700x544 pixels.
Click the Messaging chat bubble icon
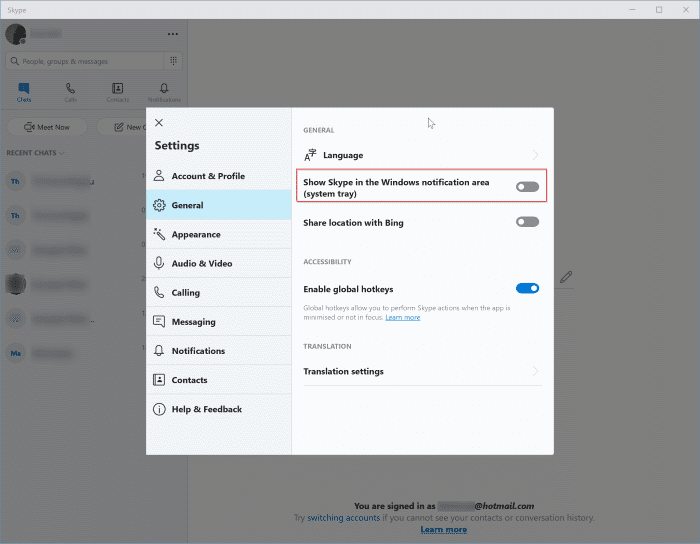pyautogui.click(x=159, y=321)
